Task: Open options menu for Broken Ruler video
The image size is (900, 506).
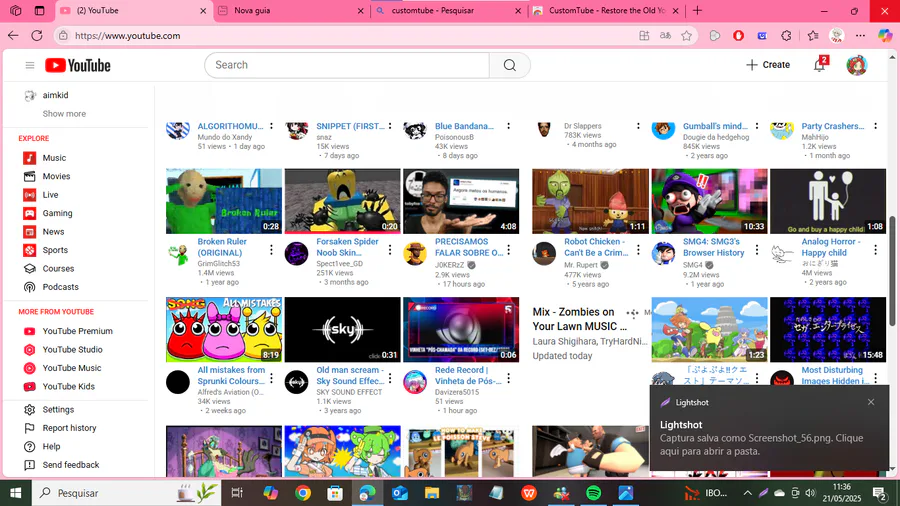Action: click(x=271, y=250)
